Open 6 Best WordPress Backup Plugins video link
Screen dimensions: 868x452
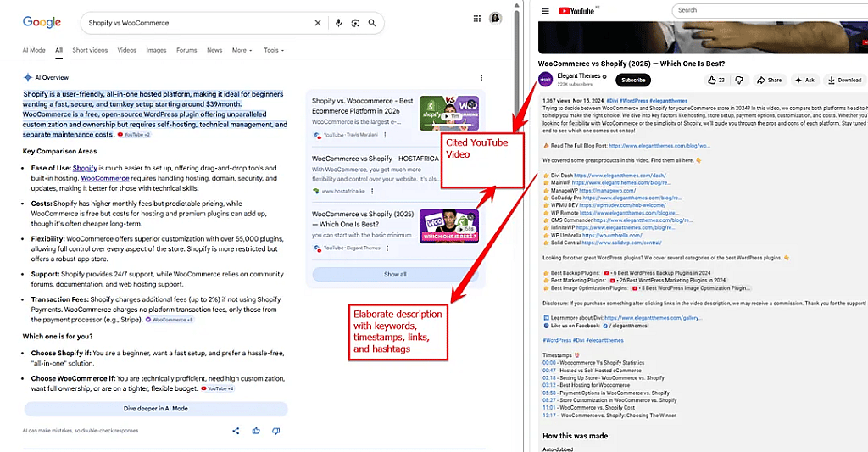(x=657, y=273)
